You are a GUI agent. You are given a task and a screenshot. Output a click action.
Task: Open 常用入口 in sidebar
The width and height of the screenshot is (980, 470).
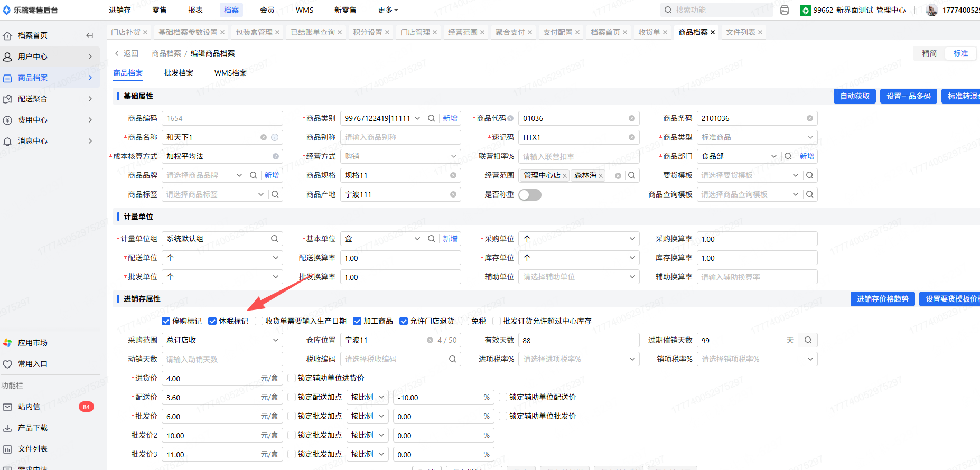[x=33, y=364]
